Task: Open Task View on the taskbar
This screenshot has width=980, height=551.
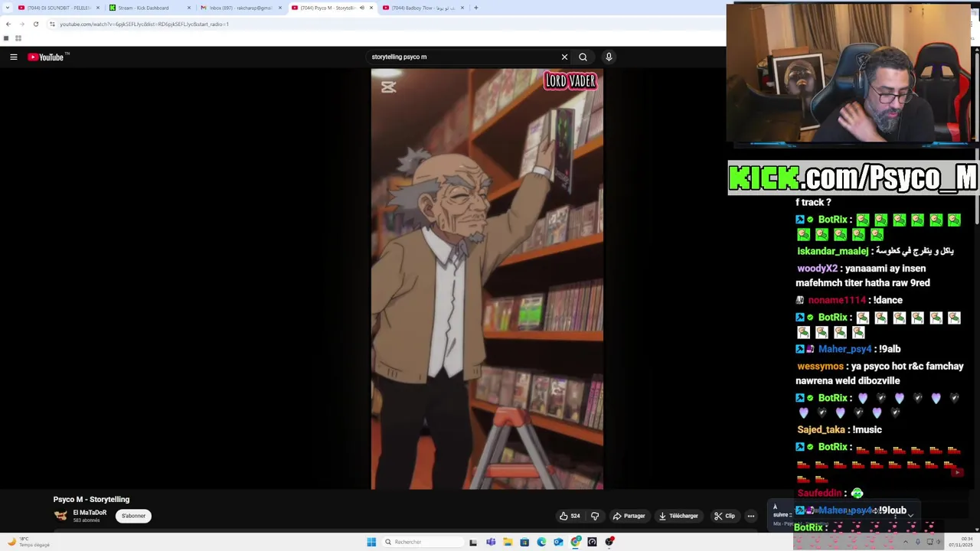Action: coord(473,542)
